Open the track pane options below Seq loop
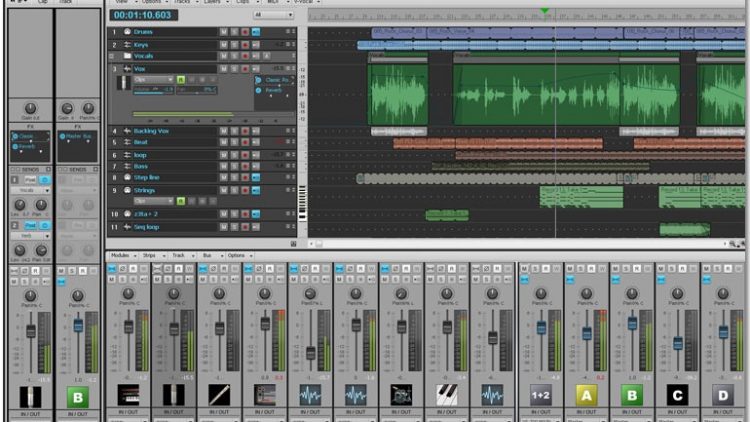The width and height of the screenshot is (750, 422). (293, 244)
